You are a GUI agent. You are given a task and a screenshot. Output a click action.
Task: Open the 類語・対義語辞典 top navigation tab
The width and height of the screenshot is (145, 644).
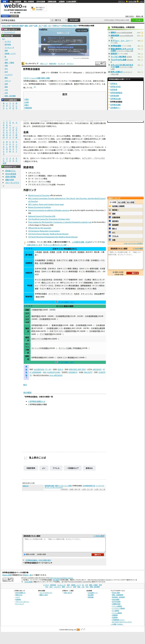click(15, 1)
